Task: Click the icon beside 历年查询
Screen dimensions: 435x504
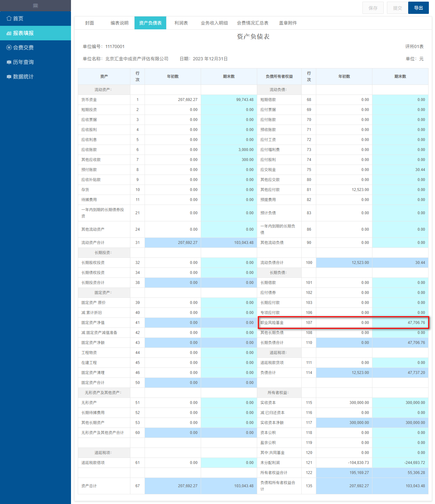Action: coord(9,62)
